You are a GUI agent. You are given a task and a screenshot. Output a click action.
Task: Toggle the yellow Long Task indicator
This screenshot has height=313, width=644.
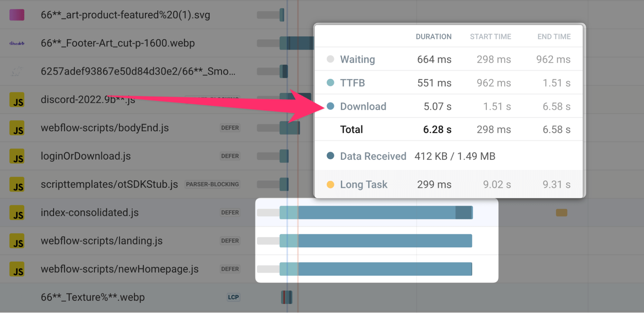[x=331, y=184]
